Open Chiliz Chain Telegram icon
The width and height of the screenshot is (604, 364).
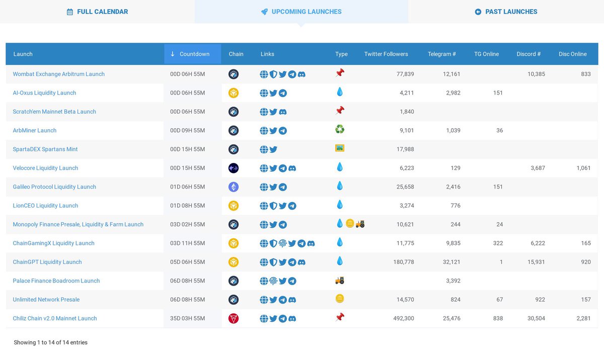pos(282,318)
